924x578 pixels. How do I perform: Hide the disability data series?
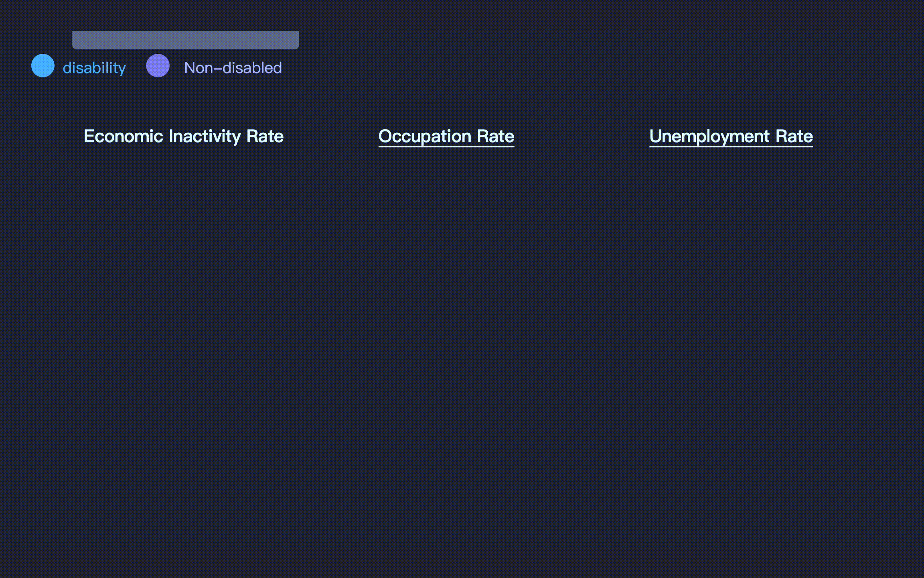point(94,68)
